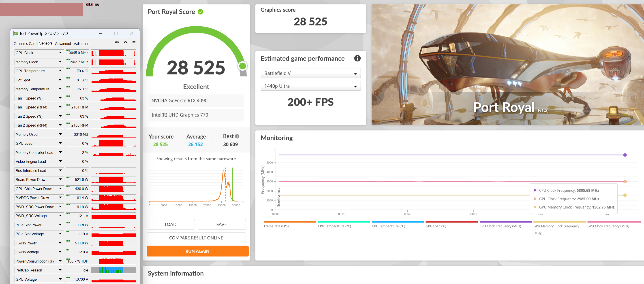Open the Battlefield V game dropdown
Image resolution: width=644 pixels, height=284 pixels.
pos(310,73)
